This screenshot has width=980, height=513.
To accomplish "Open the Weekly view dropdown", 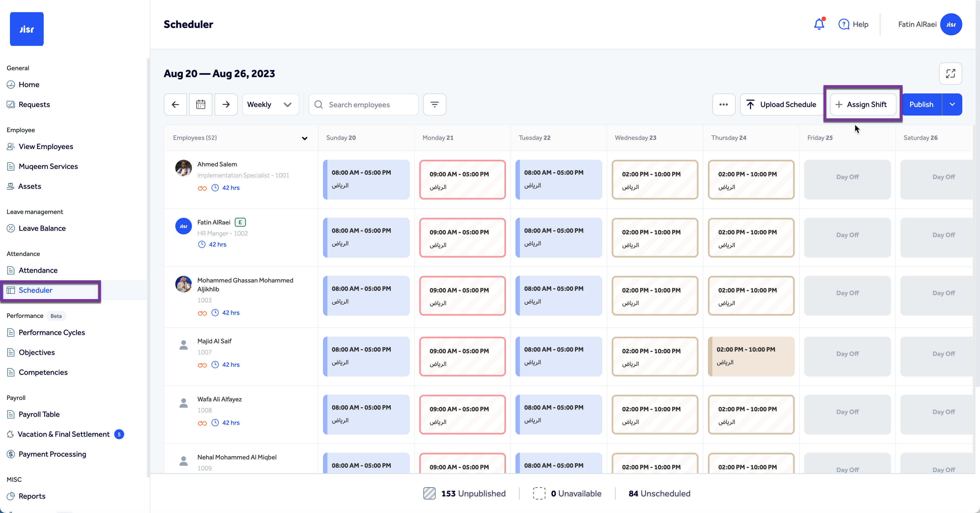I will pos(270,104).
